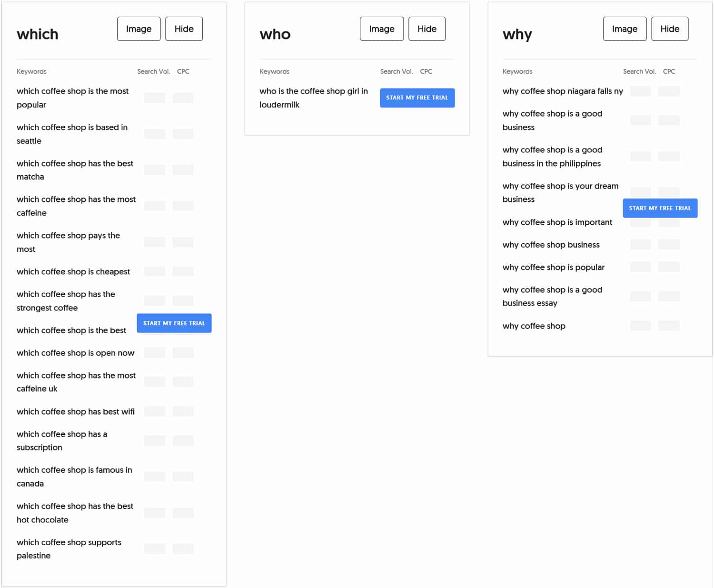
Task: Open keyword 'which coffee shop pays the most'
Action: click(68, 242)
